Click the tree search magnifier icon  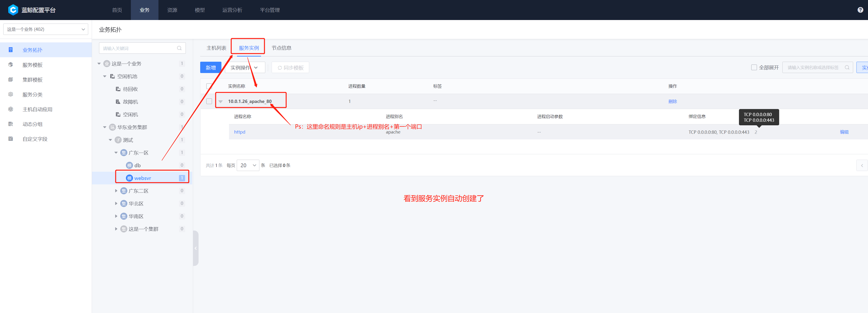click(x=179, y=48)
